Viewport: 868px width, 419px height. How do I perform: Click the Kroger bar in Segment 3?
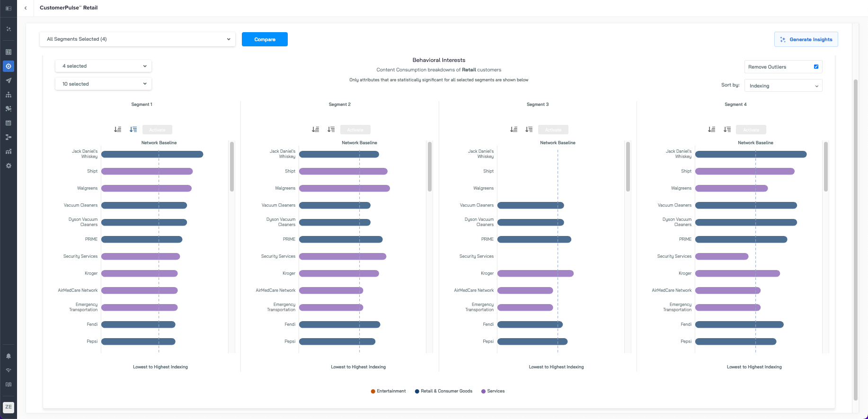[535, 273]
